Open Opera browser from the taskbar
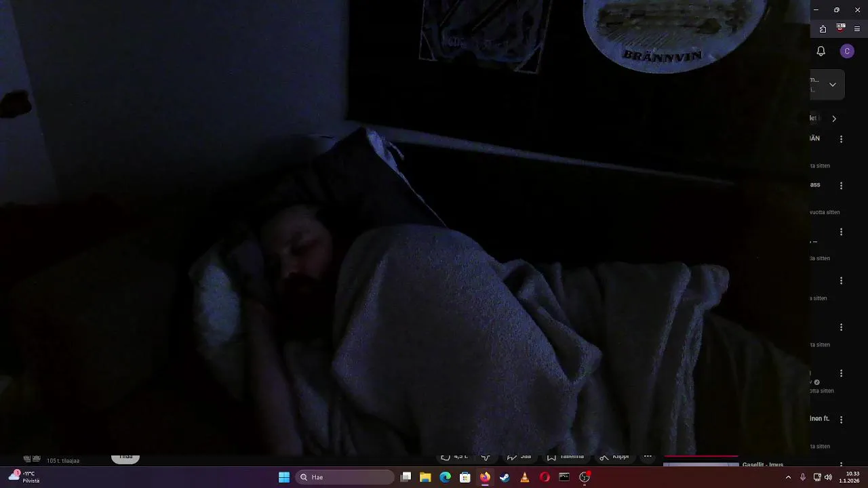Viewport: 868px width, 488px height. tap(545, 477)
